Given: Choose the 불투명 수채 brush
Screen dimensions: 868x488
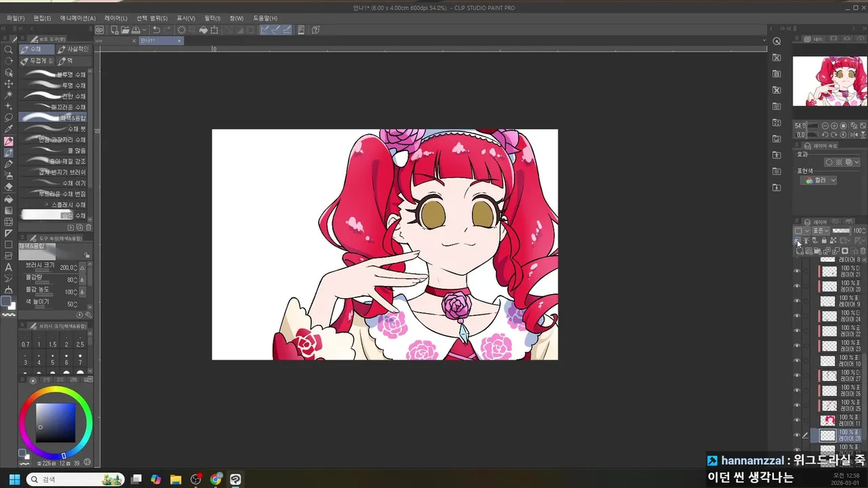Looking at the screenshot, I should pyautogui.click(x=54, y=75).
